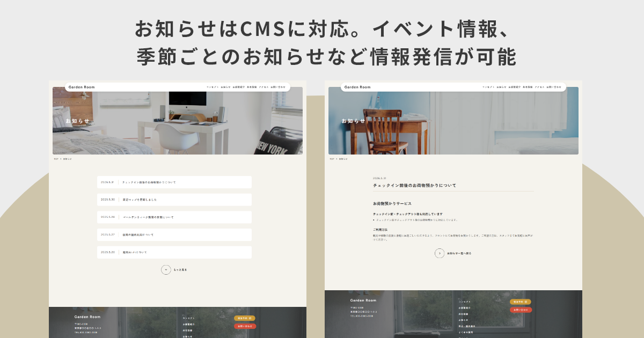Click the お部屋紹介 link in the right footer
This screenshot has height=338, width=644.
[x=465, y=308]
